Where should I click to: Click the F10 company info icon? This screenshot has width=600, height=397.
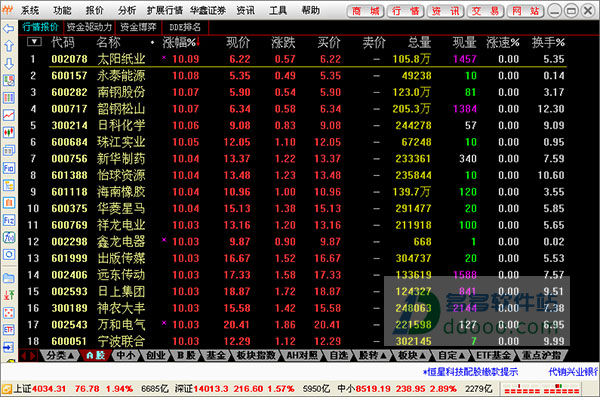8,167
